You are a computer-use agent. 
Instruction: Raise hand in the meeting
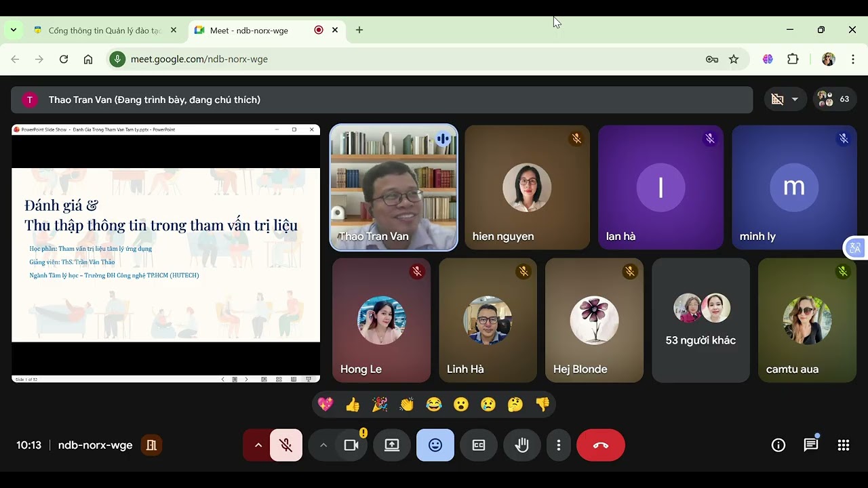tap(522, 445)
